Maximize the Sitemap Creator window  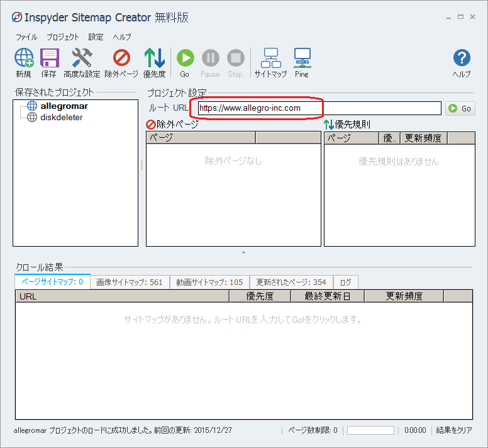460,17
